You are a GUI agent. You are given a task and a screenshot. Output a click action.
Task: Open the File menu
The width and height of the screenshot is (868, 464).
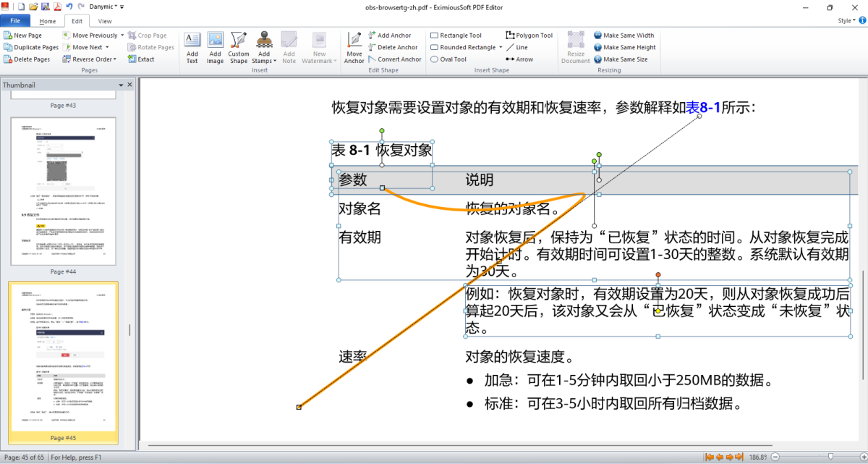15,21
